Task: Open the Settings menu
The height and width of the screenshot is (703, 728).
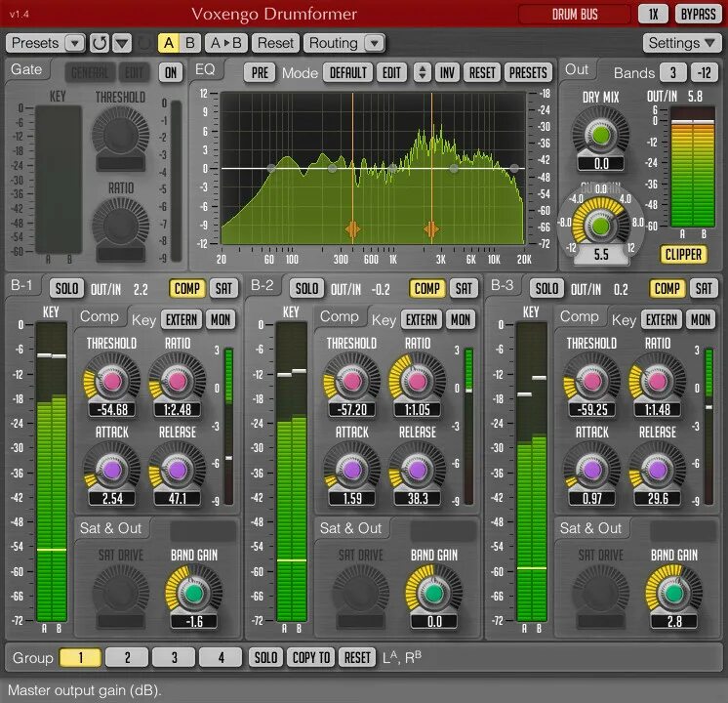Action: point(681,43)
